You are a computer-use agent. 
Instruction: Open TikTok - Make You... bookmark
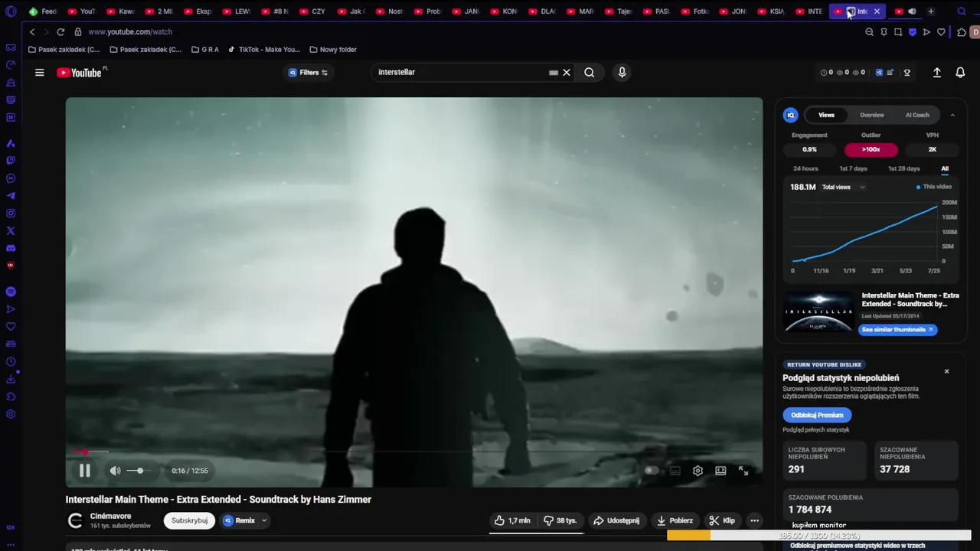264,50
